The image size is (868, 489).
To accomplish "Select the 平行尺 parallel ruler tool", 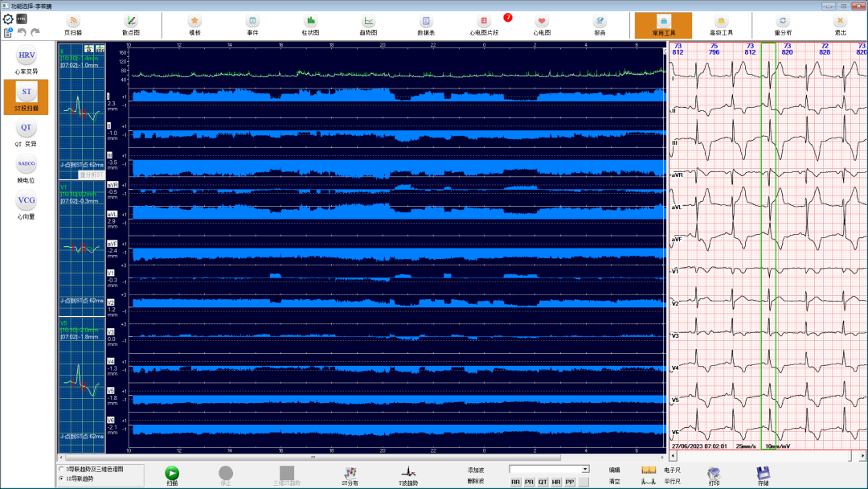I will click(x=661, y=481).
